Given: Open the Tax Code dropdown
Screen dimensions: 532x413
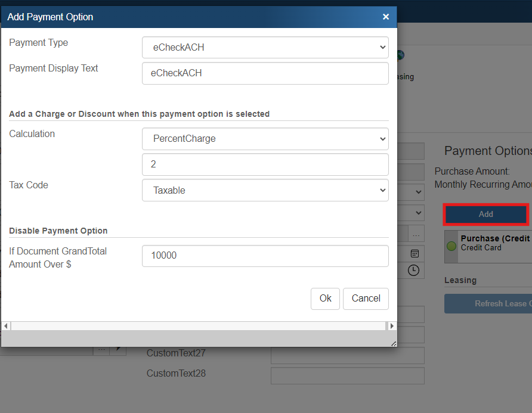Looking at the screenshot, I should click(265, 190).
